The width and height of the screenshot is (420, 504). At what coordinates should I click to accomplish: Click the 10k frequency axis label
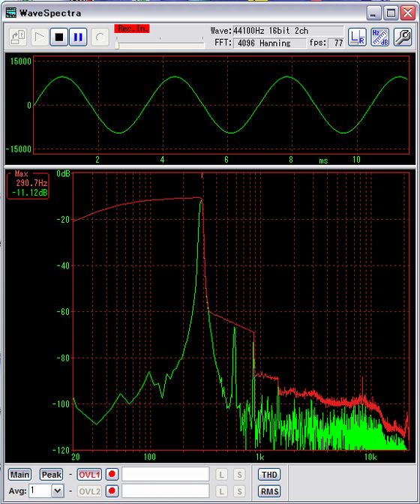370,457
